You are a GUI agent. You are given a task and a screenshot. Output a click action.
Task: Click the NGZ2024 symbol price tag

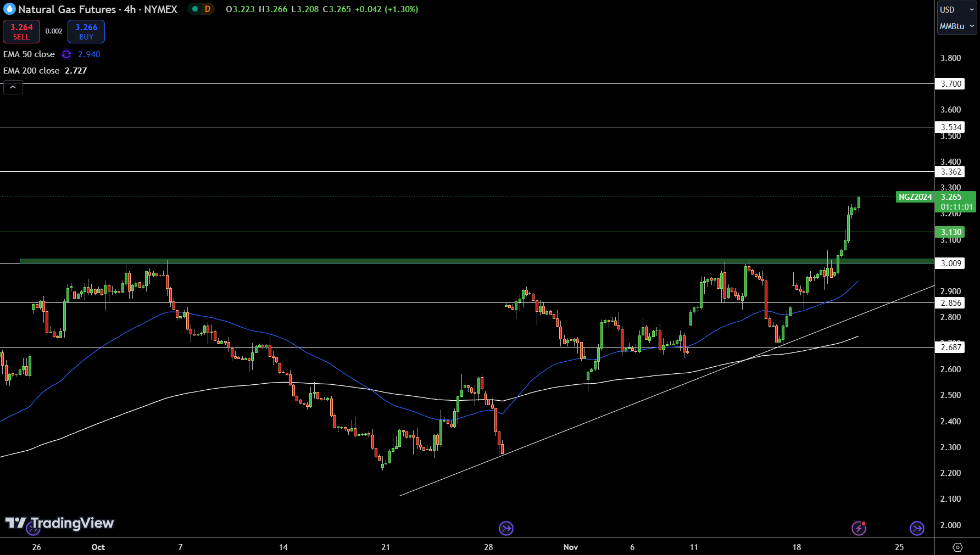(x=915, y=197)
